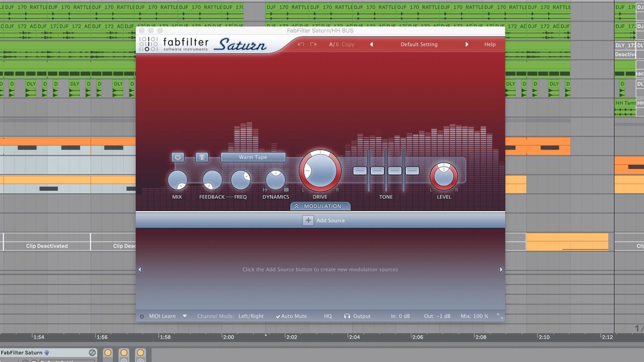This screenshot has width=644, height=362.
Task: Open the Help menu in Saturn
Action: 489,45
